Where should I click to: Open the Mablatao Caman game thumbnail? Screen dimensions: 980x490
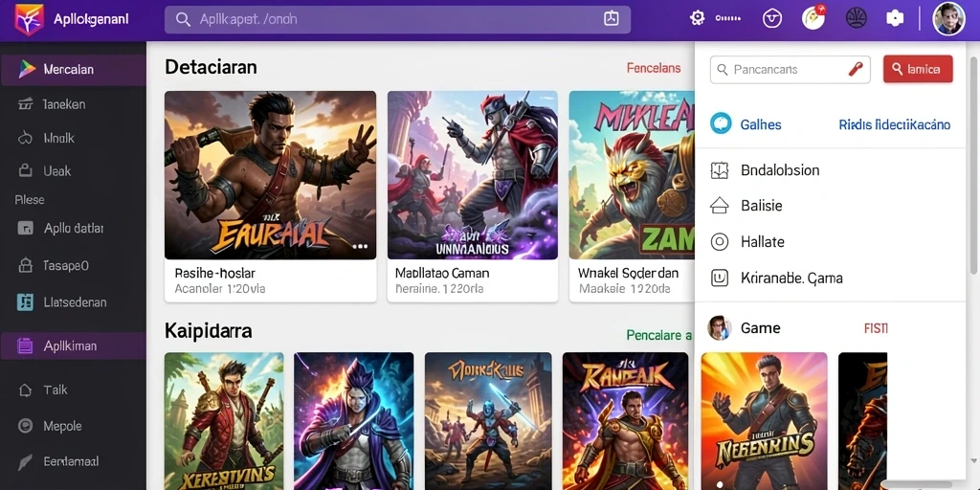[x=473, y=175]
